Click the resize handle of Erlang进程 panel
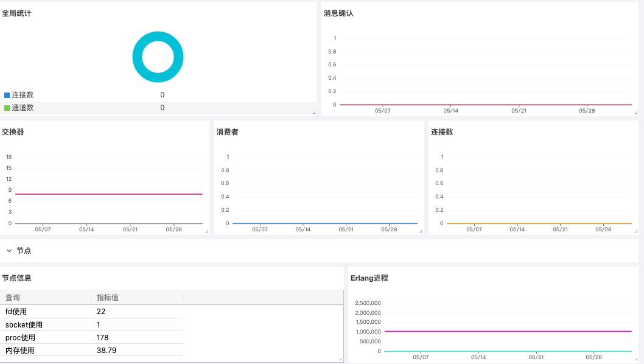This screenshot has width=644, height=364. click(x=636, y=359)
